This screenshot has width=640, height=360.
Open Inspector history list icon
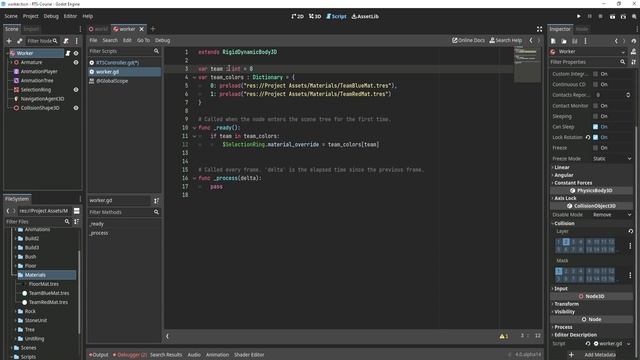pyautogui.click(x=633, y=41)
